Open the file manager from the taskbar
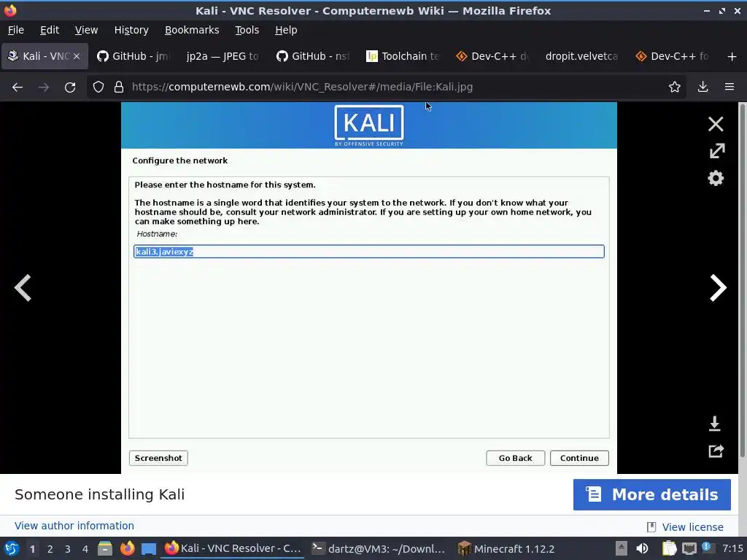747x560 pixels. [105, 549]
